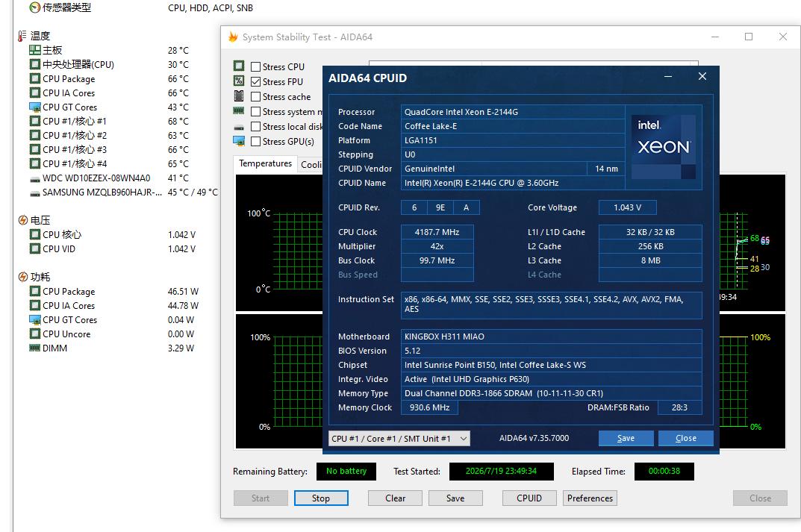Screen dimensions: 801x532
Task: Click the AIDA64 flame icon in title bar
Action: (x=234, y=37)
